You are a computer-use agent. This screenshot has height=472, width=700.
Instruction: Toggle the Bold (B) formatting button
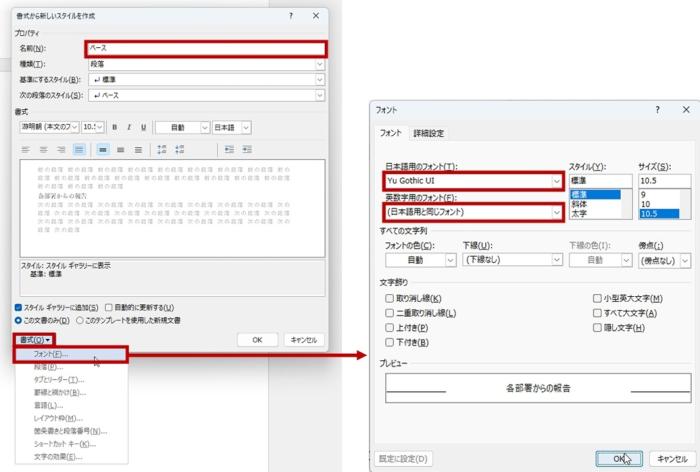pyautogui.click(x=114, y=127)
